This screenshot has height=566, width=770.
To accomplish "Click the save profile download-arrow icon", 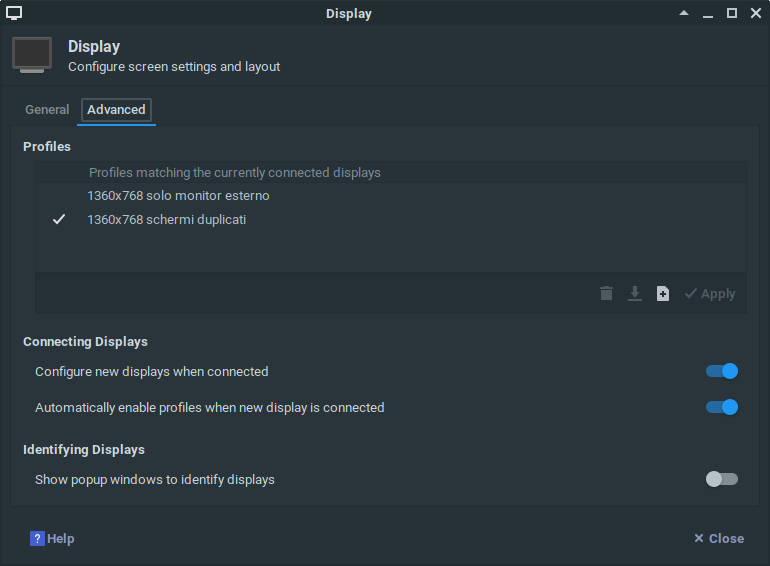I will (x=634, y=293).
